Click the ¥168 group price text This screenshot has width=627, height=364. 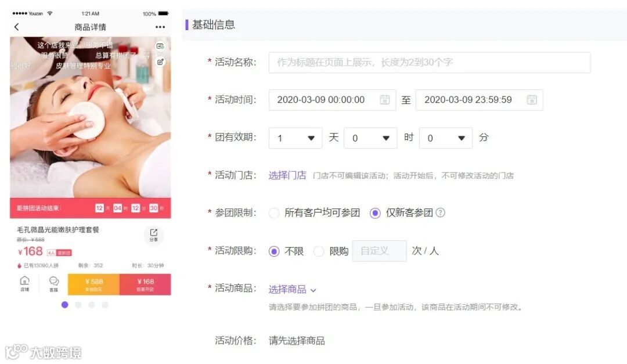[30, 251]
